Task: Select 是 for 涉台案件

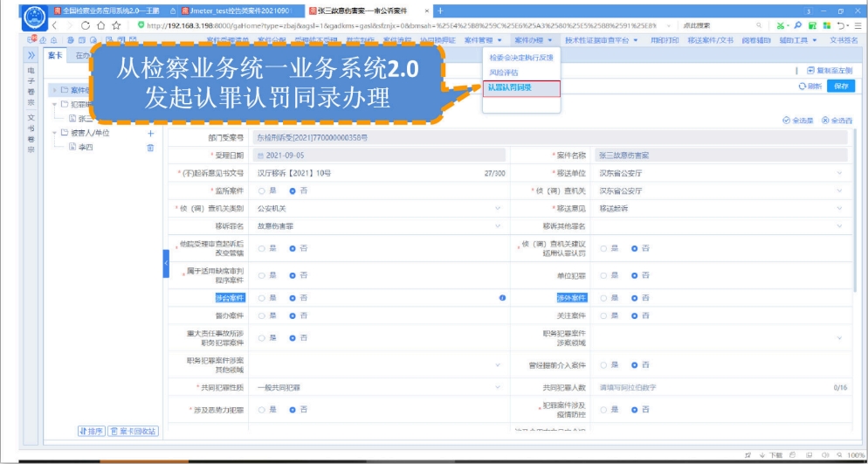Action: tap(262, 298)
